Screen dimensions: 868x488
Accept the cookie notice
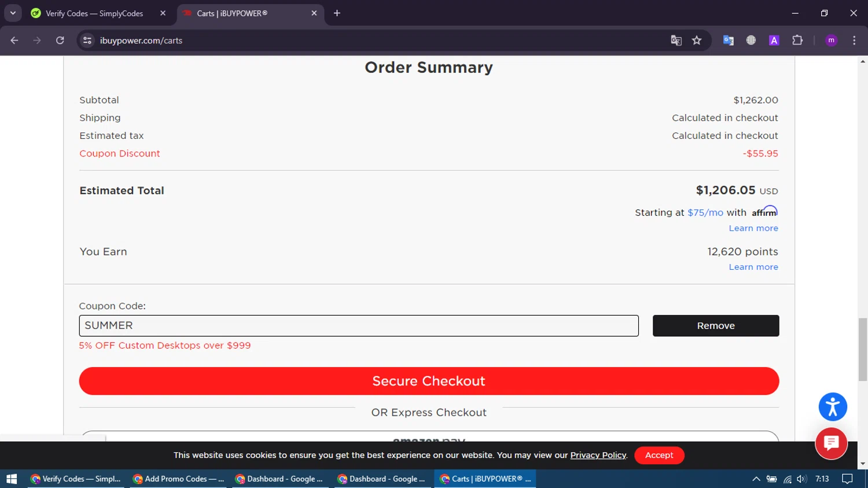(x=659, y=455)
